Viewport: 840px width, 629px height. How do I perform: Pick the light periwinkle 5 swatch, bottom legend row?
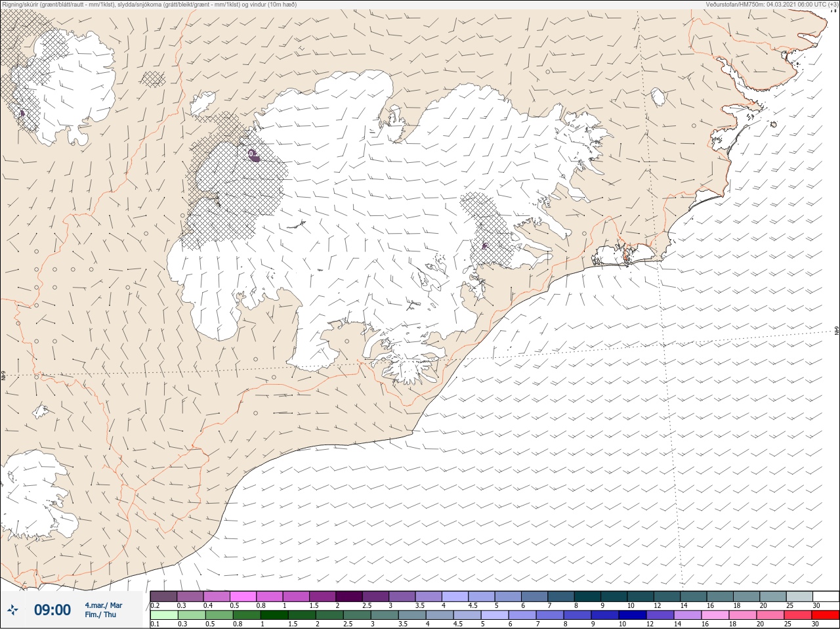point(495,615)
